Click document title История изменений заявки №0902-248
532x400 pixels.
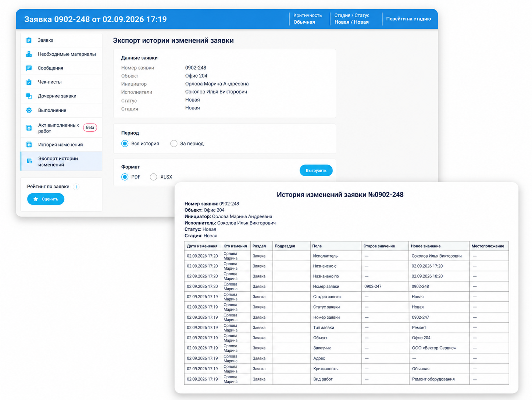pyautogui.click(x=340, y=195)
